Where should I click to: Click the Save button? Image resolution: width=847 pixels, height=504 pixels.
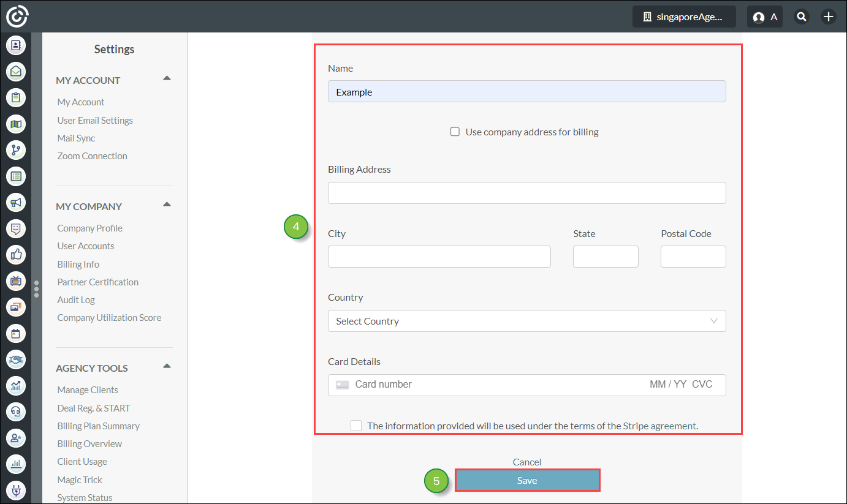point(527,481)
